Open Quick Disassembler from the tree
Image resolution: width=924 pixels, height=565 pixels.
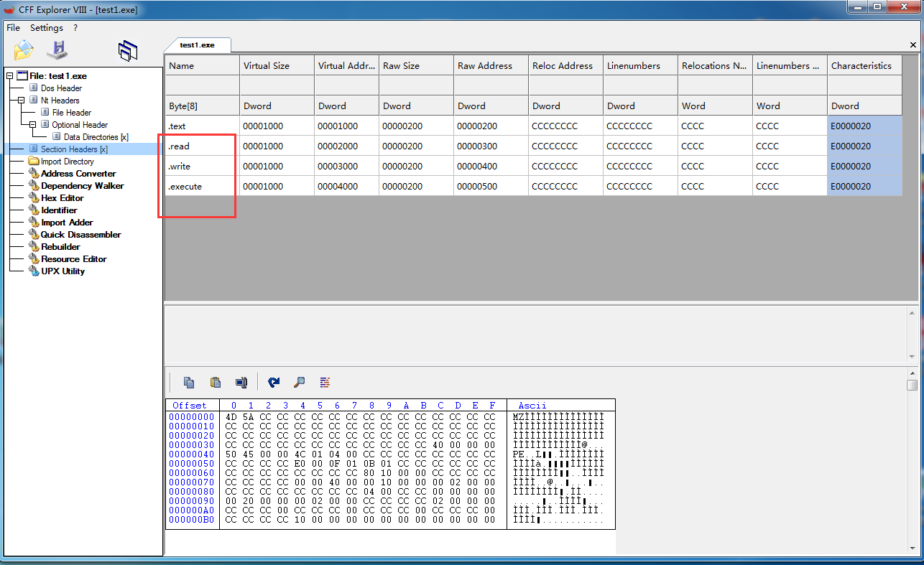coord(81,235)
